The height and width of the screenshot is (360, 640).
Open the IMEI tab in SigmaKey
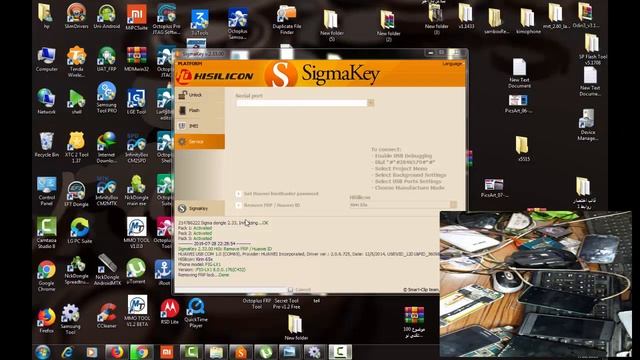click(x=200, y=126)
